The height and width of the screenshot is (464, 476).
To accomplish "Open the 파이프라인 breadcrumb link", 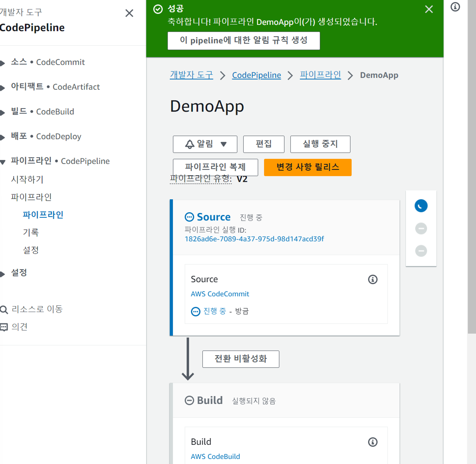I will tap(320, 75).
